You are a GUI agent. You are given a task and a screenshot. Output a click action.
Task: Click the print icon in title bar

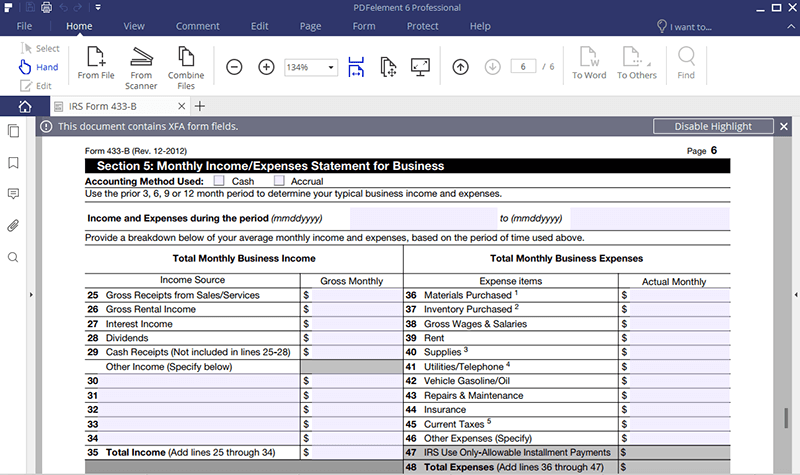coord(46,7)
